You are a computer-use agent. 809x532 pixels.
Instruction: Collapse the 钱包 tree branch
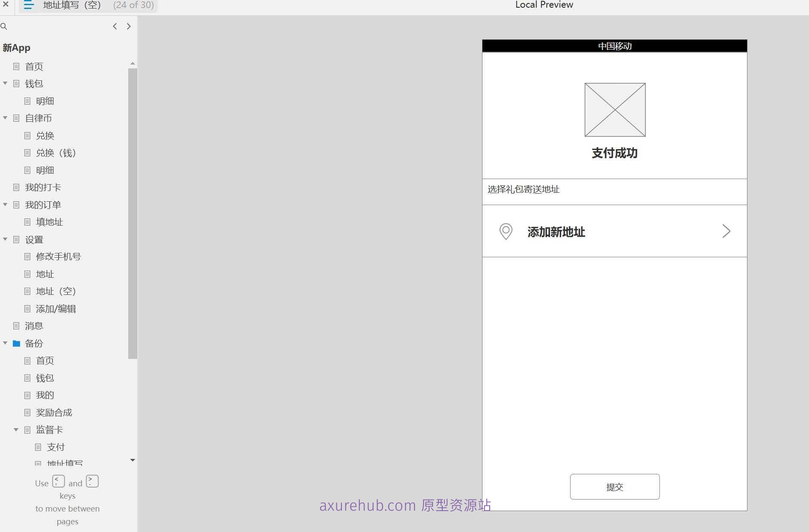5,83
